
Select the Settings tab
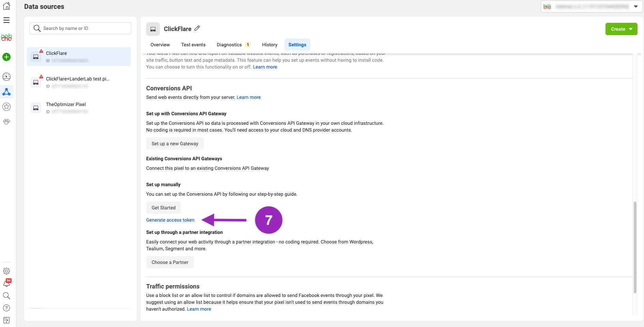tap(297, 45)
